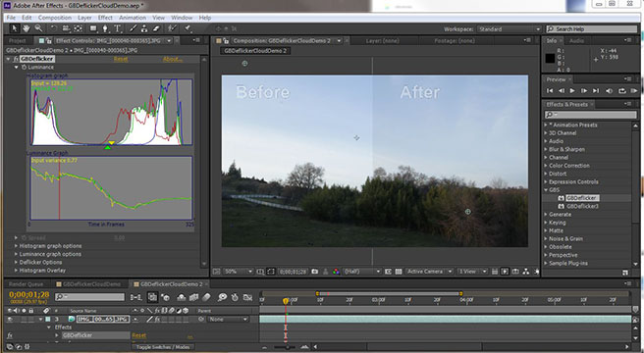Screen dimensions: 644x353
Task: Click Reset link in Effect Controls
Action: tap(121, 59)
